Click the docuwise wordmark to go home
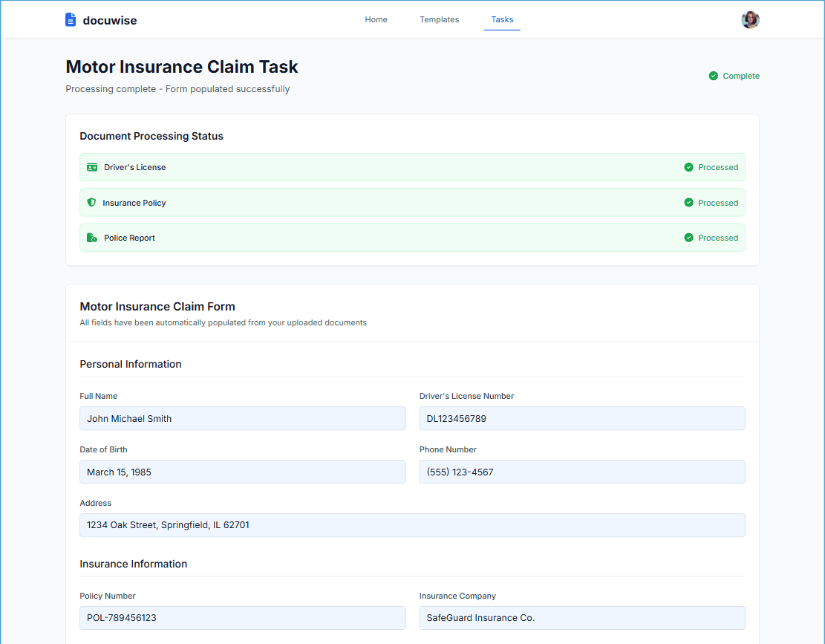 [x=110, y=20]
